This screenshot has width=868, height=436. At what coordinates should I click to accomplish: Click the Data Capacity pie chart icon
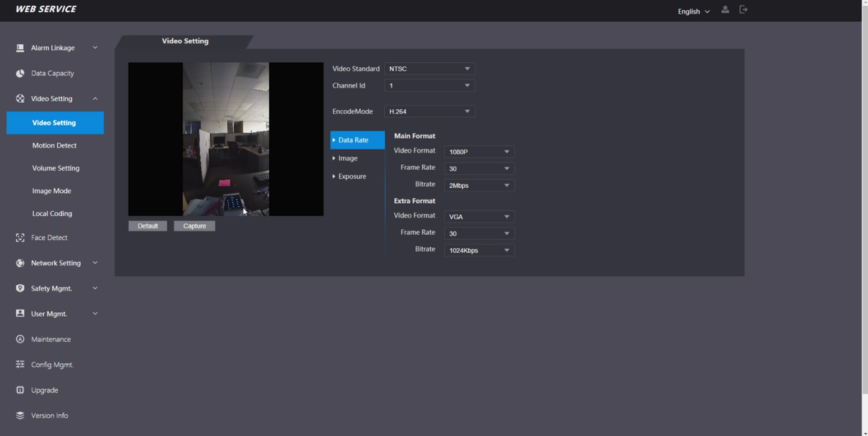click(x=20, y=74)
